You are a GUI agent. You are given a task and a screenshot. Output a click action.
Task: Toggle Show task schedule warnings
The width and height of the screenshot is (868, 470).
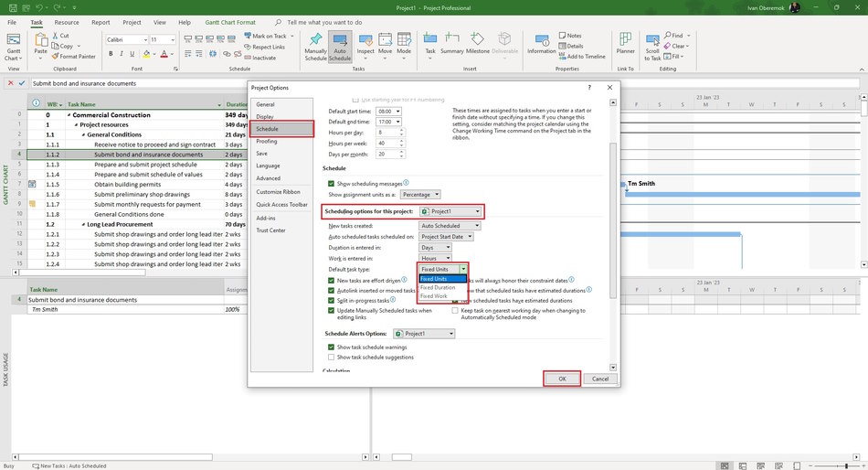(x=331, y=347)
